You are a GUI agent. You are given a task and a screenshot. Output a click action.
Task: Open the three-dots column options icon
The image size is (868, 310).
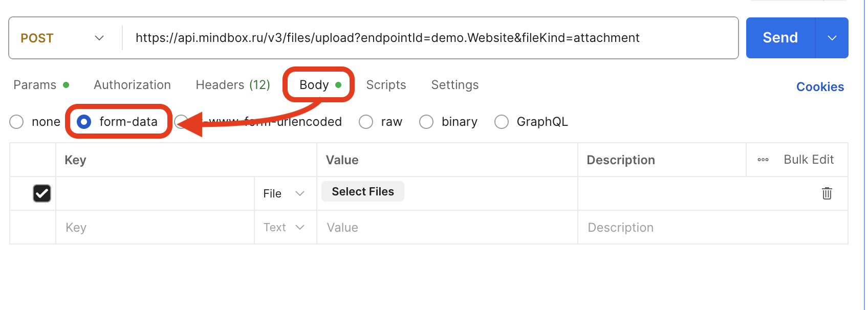(763, 160)
